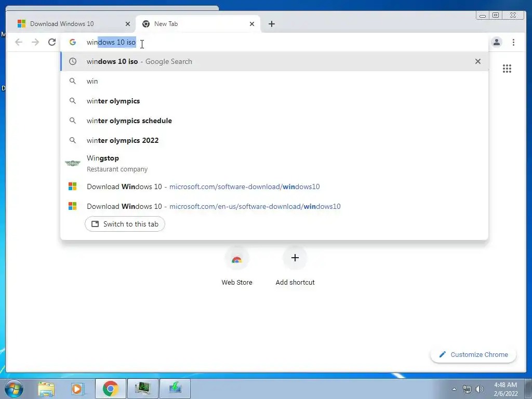532x399 pixels.
Task: Open the system monitor taskbar app
Action: tap(143, 389)
